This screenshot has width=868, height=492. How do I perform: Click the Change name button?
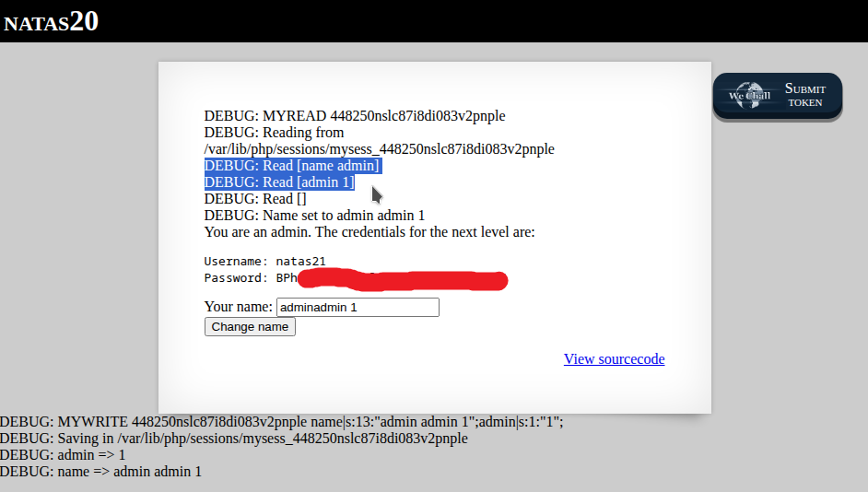[x=250, y=327]
